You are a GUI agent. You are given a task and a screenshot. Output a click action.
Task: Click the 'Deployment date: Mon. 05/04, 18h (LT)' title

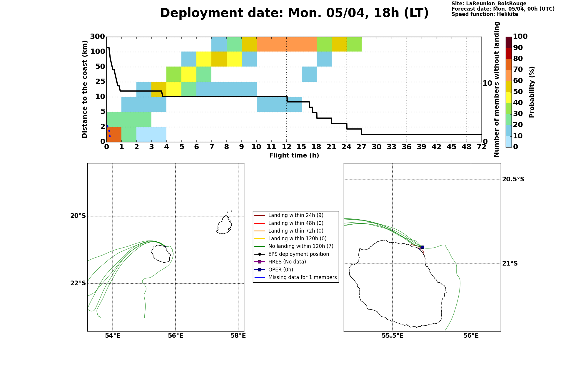[294, 13]
